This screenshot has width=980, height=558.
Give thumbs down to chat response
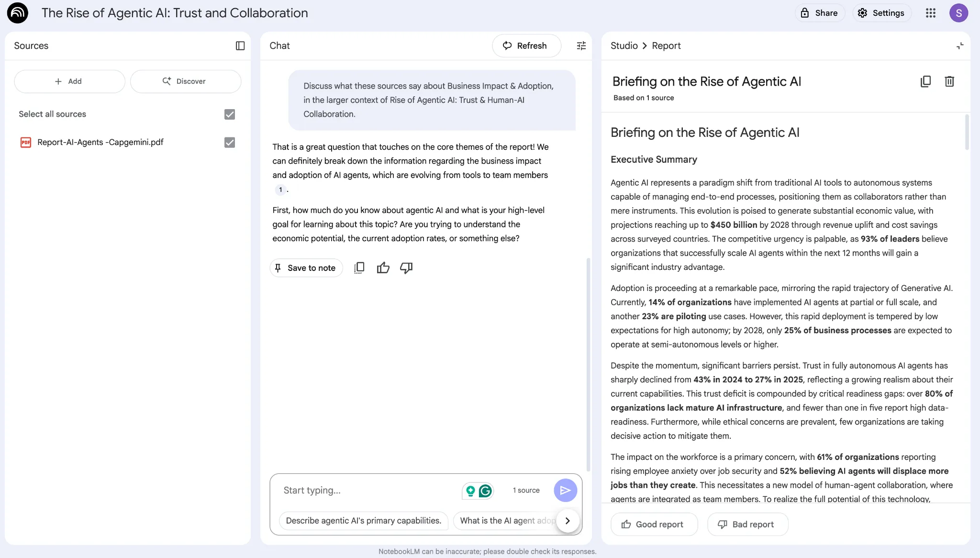406,268
